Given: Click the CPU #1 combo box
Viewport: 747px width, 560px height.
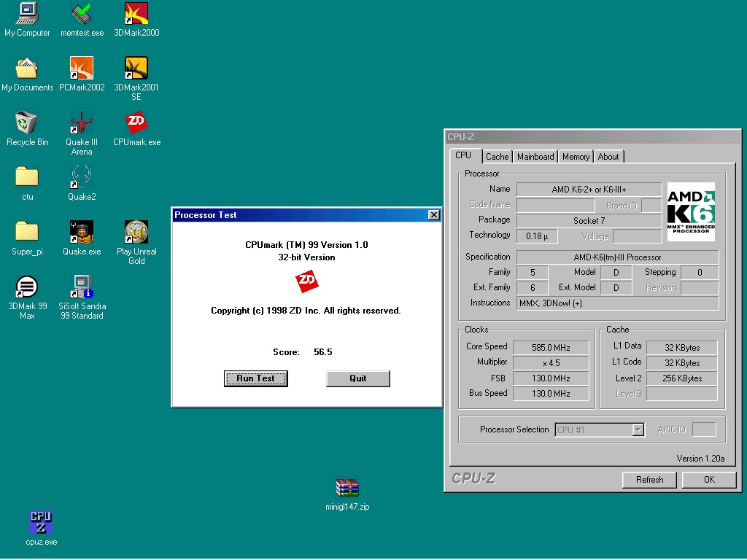Looking at the screenshot, I should pos(600,429).
